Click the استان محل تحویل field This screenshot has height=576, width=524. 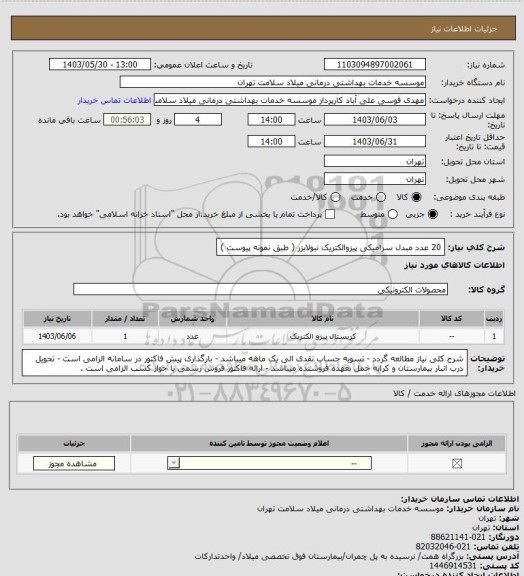coord(375,161)
